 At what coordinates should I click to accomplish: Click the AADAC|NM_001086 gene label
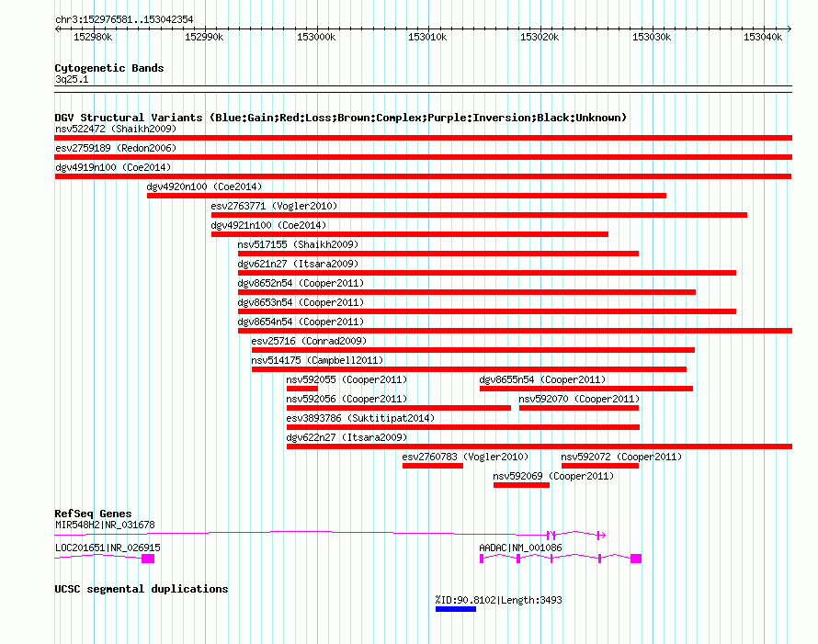(x=520, y=548)
